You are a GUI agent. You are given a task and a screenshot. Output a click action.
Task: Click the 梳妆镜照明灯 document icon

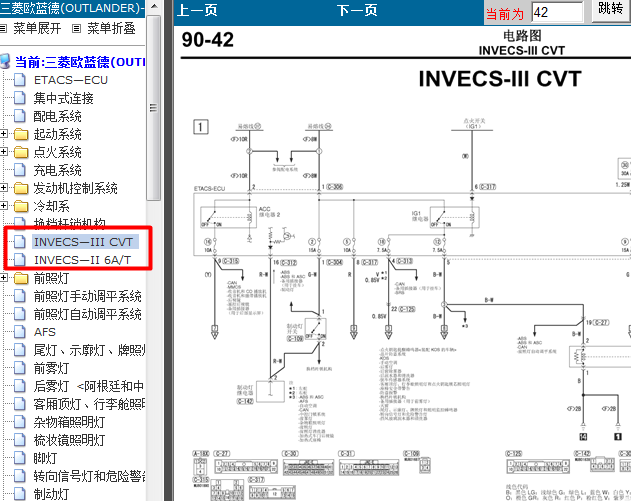20,440
